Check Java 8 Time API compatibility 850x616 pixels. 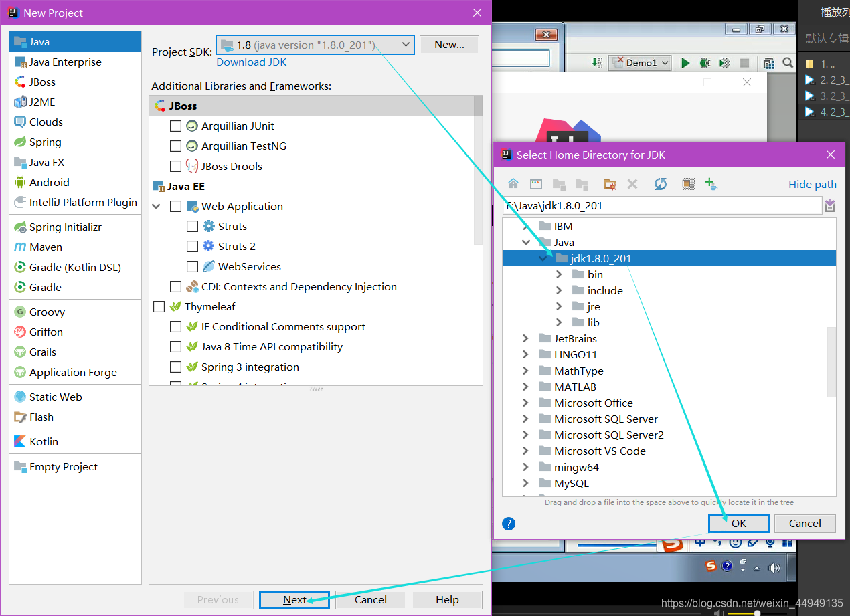coord(175,346)
